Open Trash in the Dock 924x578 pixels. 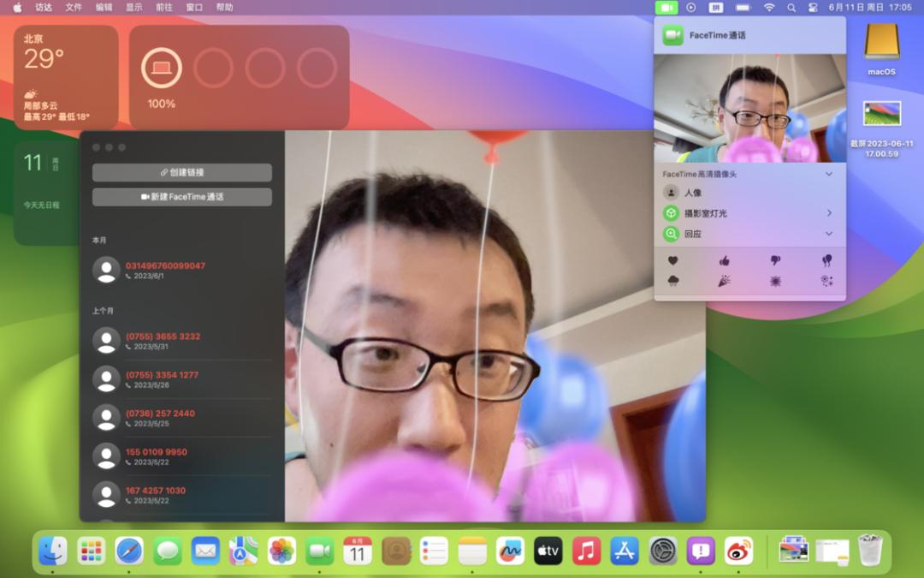(870, 551)
